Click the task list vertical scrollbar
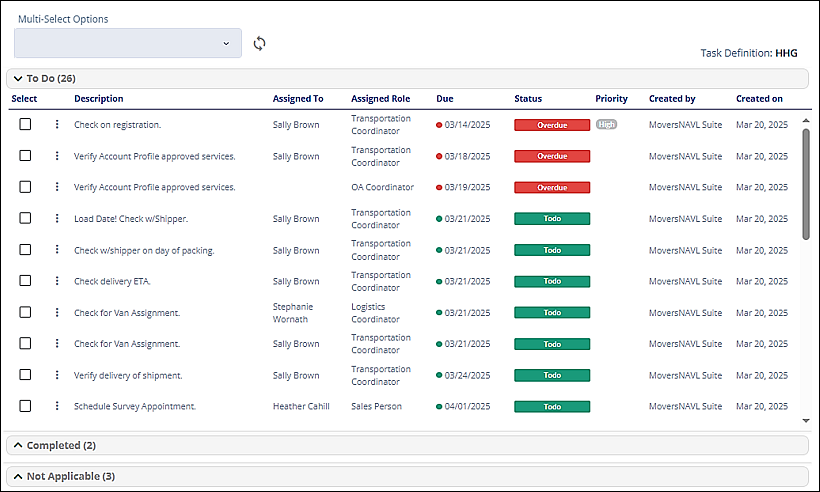Image resolution: width=820 pixels, height=492 pixels. pyautogui.click(x=805, y=185)
